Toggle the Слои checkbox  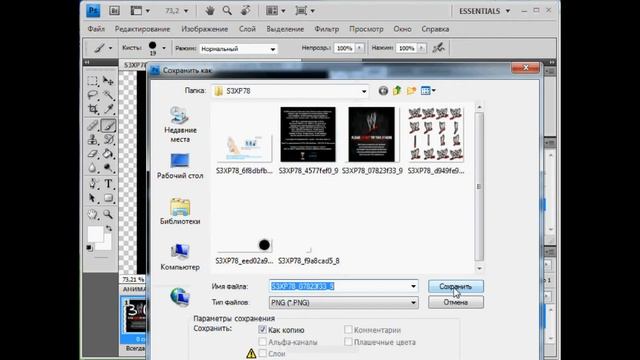(262, 353)
